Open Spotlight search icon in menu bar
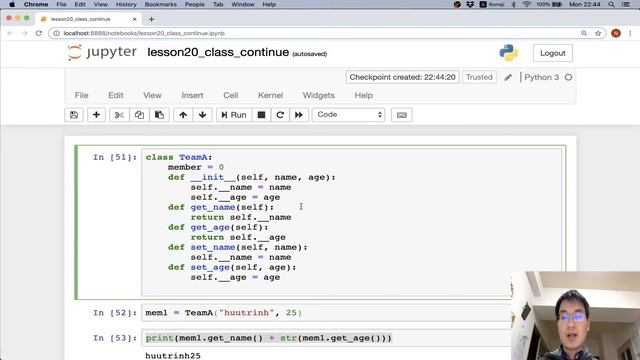The height and width of the screenshot is (360, 640). [x=611, y=4]
